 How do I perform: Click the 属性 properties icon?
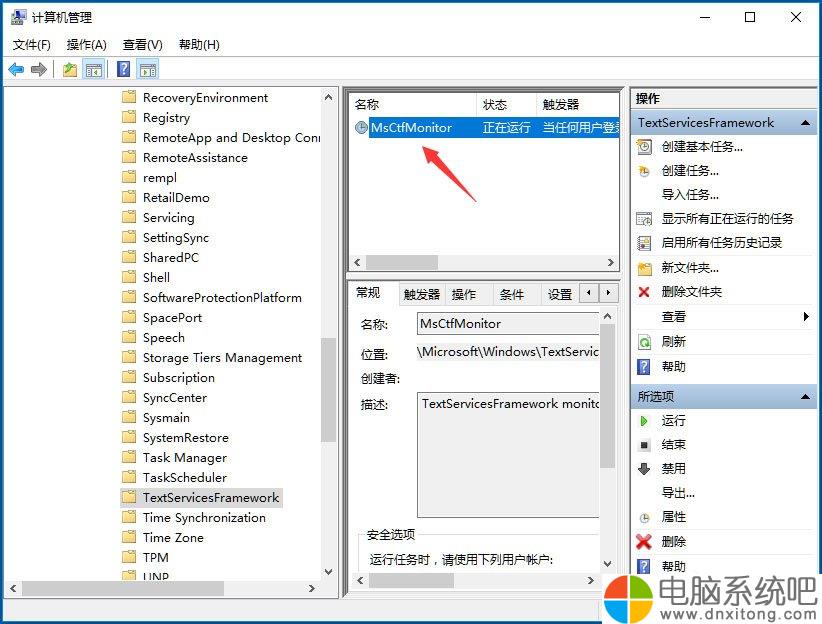click(644, 518)
